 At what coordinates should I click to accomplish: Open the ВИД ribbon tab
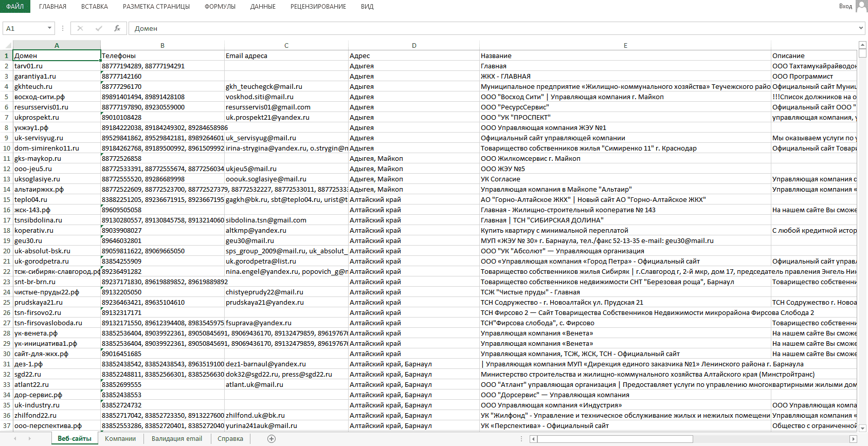pos(367,7)
